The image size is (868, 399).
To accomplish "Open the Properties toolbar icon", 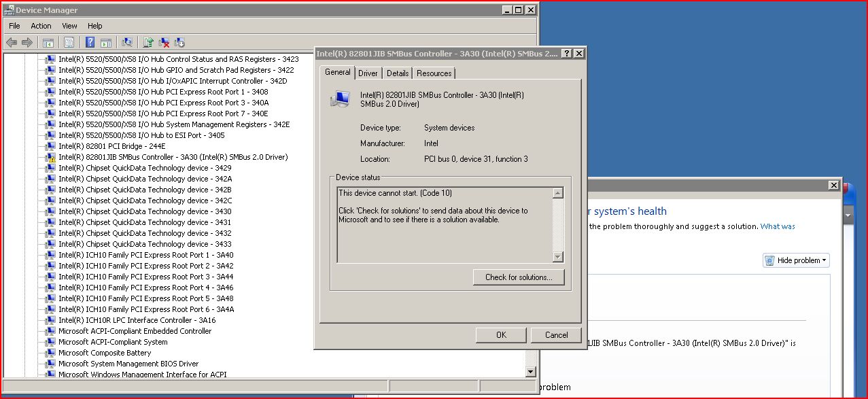I will [x=69, y=42].
